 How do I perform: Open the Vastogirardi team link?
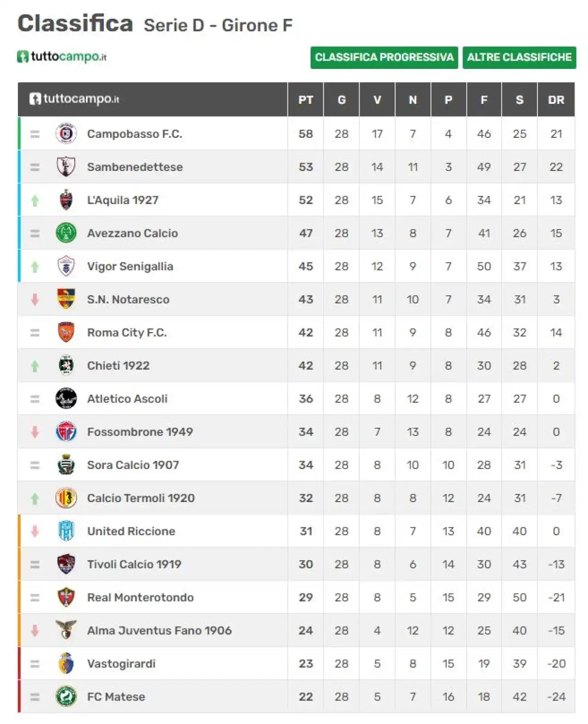pyautogui.click(x=121, y=663)
